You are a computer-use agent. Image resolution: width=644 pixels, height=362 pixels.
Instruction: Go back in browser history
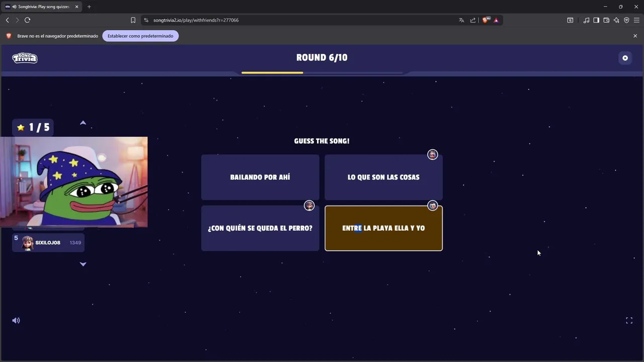point(7,20)
